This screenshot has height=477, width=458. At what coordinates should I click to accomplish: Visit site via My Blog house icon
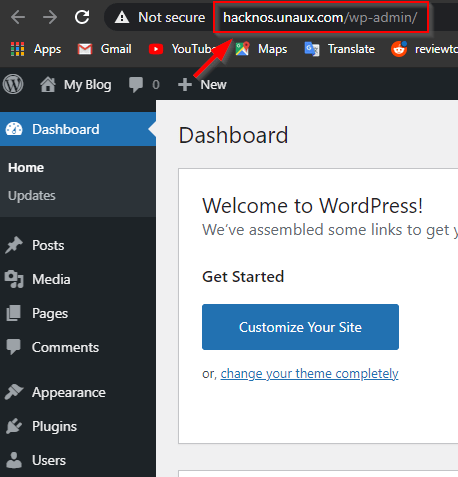click(x=48, y=85)
